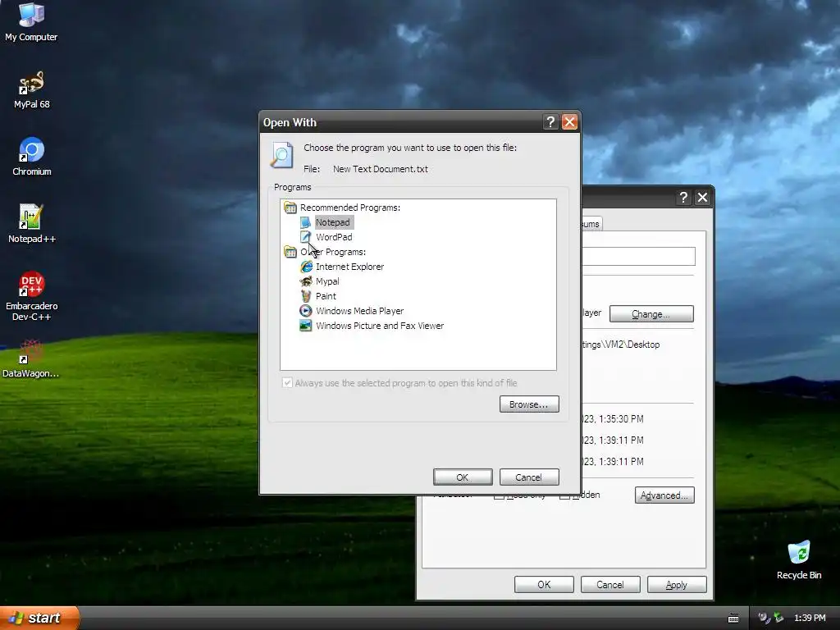
Task: Select the Embarcadero Dev-C++ desktop shortcut
Action: click(32, 295)
